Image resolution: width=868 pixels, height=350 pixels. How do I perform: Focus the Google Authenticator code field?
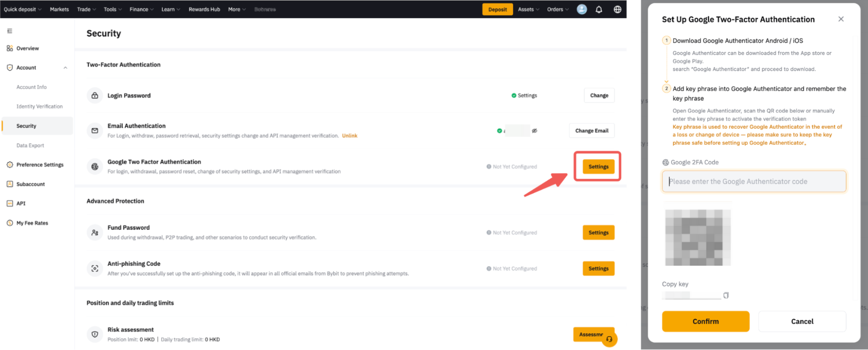(754, 182)
